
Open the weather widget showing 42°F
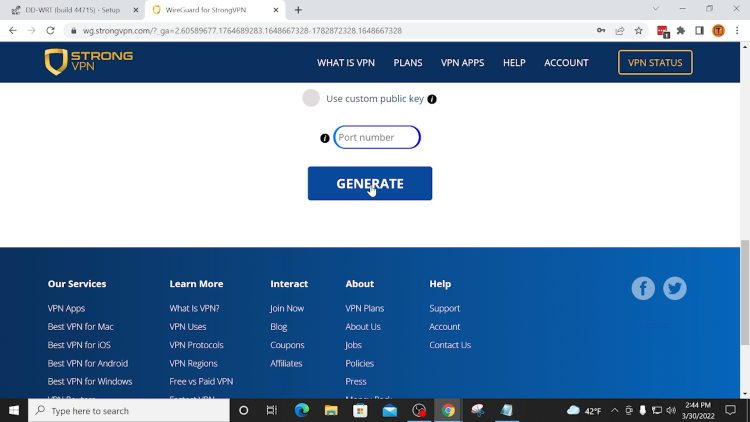point(584,411)
